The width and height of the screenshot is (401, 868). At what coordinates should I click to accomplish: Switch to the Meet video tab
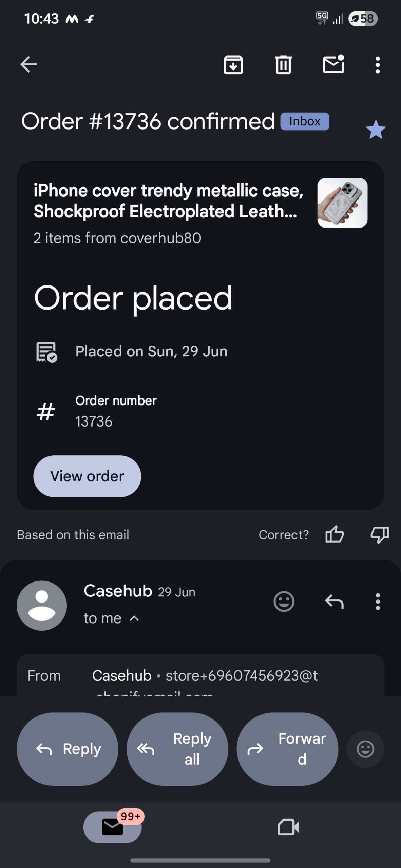click(288, 827)
